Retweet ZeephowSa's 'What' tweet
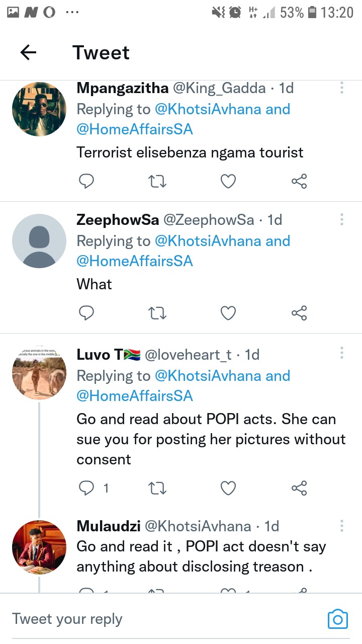Viewport: 362px width, 644px height. 158,313
